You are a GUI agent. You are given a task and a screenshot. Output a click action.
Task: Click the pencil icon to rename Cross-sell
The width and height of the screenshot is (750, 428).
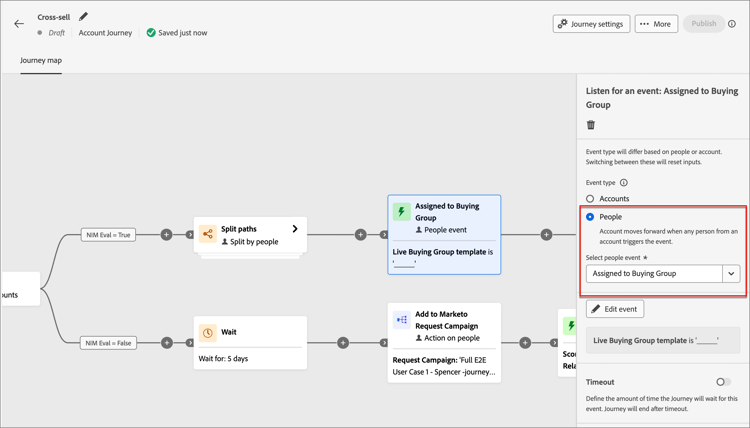click(x=84, y=17)
